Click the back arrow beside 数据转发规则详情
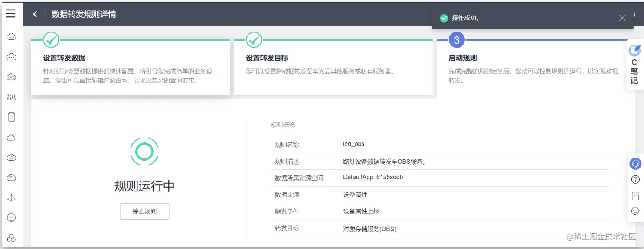The width and height of the screenshot is (644, 249). point(35,14)
